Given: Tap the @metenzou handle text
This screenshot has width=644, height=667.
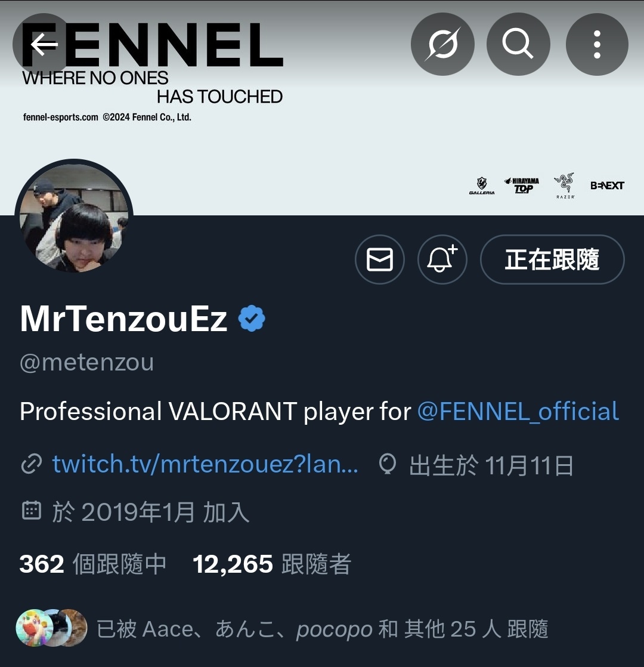Looking at the screenshot, I should tap(86, 362).
